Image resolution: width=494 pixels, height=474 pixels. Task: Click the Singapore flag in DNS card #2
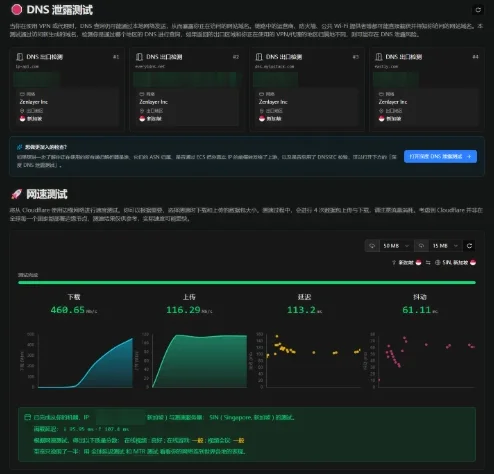pyautogui.click(x=142, y=119)
